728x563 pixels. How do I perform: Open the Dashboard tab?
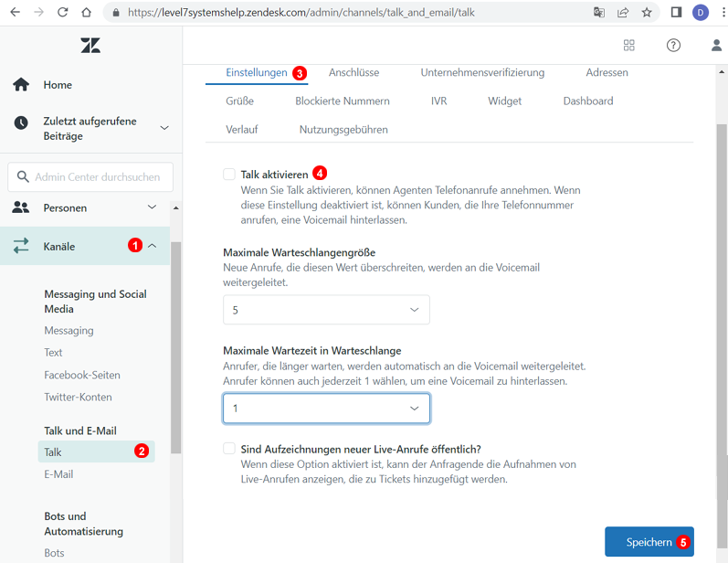tap(587, 101)
